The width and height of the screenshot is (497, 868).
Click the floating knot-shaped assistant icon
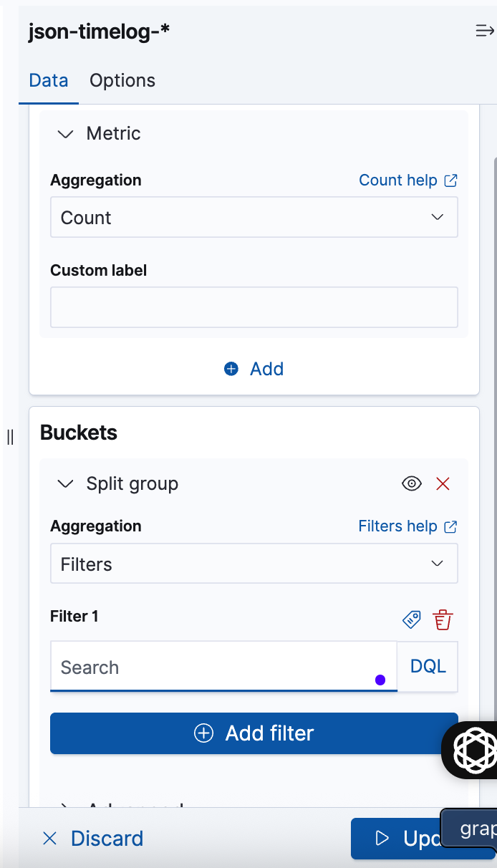tap(475, 750)
